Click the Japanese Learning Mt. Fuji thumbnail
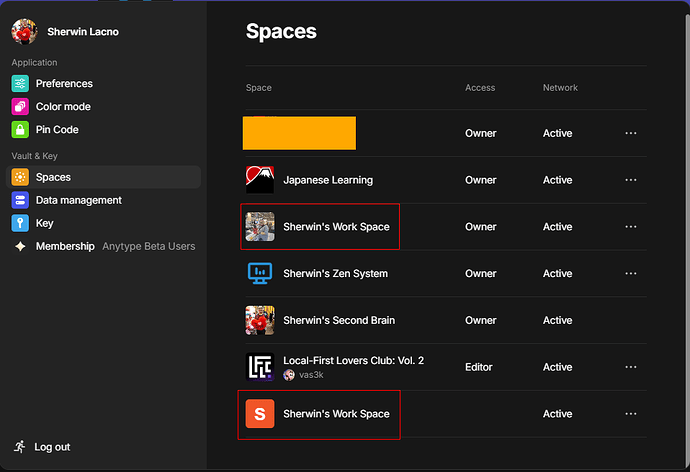 260,180
